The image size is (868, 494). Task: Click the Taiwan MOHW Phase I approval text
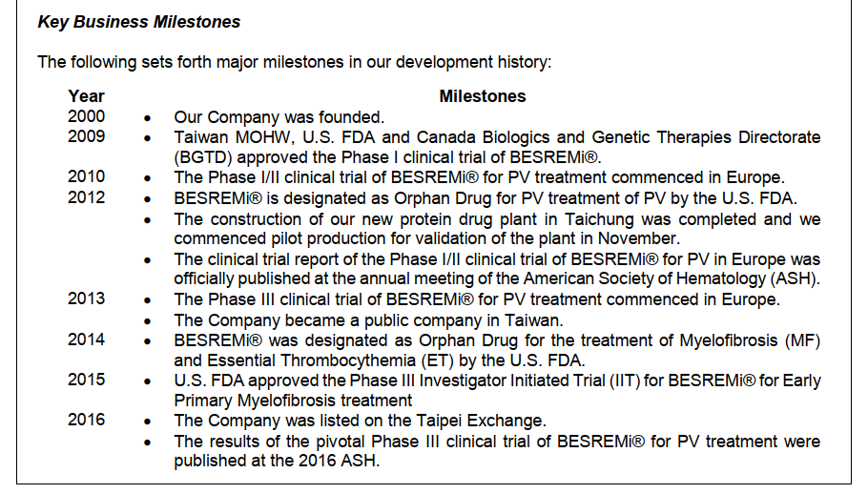[496, 147]
